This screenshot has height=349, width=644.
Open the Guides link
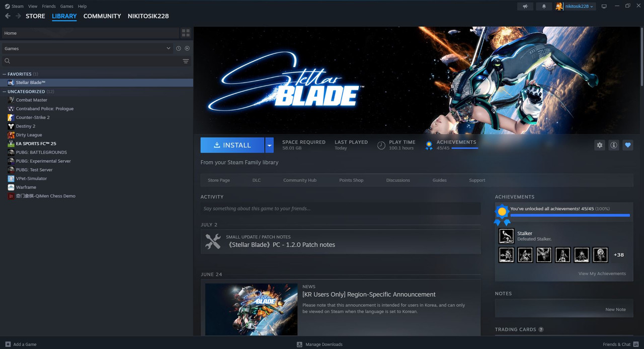click(x=439, y=180)
